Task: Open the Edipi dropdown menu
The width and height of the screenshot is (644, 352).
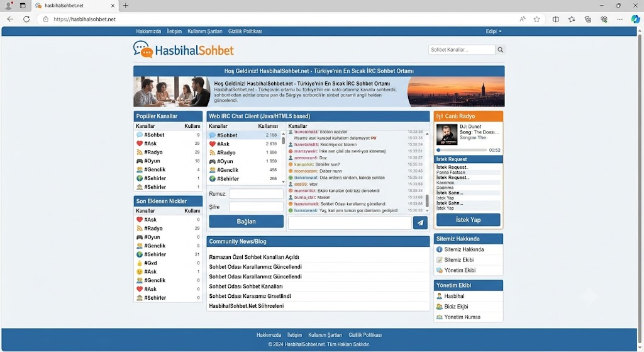Action: pyautogui.click(x=493, y=31)
